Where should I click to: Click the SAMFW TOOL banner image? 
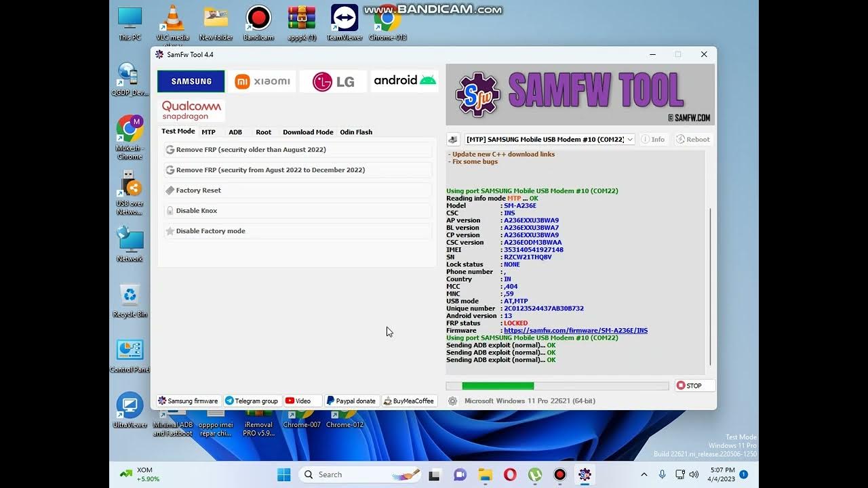tap(580, 95)
